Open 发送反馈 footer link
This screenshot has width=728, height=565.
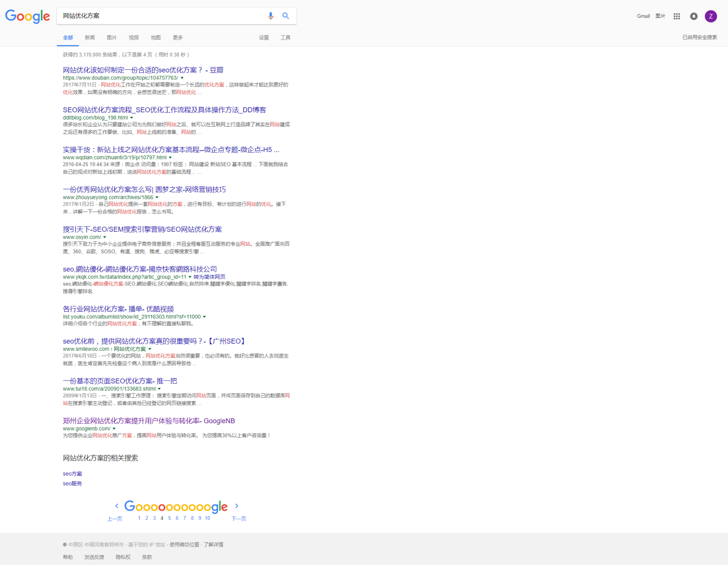coord(94,557)
